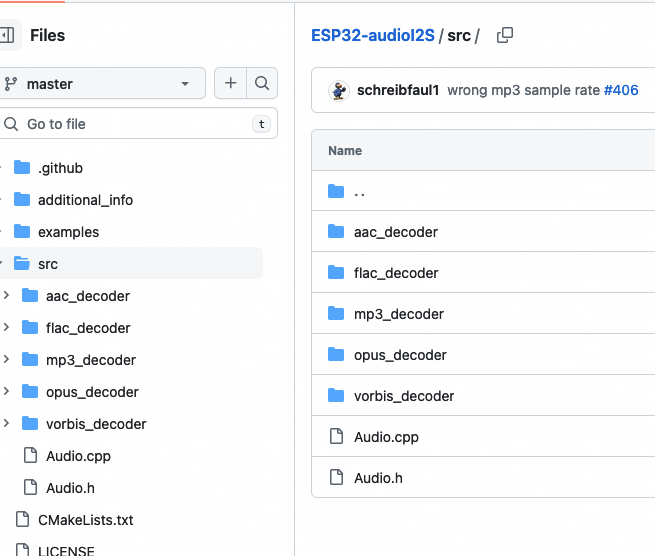Click the folder icon for aac_decoder in table
The height and width of the screenshot is (556, 655).
[336, 232]
